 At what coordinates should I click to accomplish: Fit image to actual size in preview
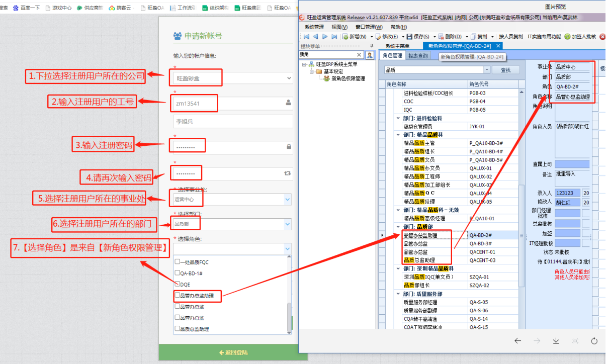click(x=575, y=341)
